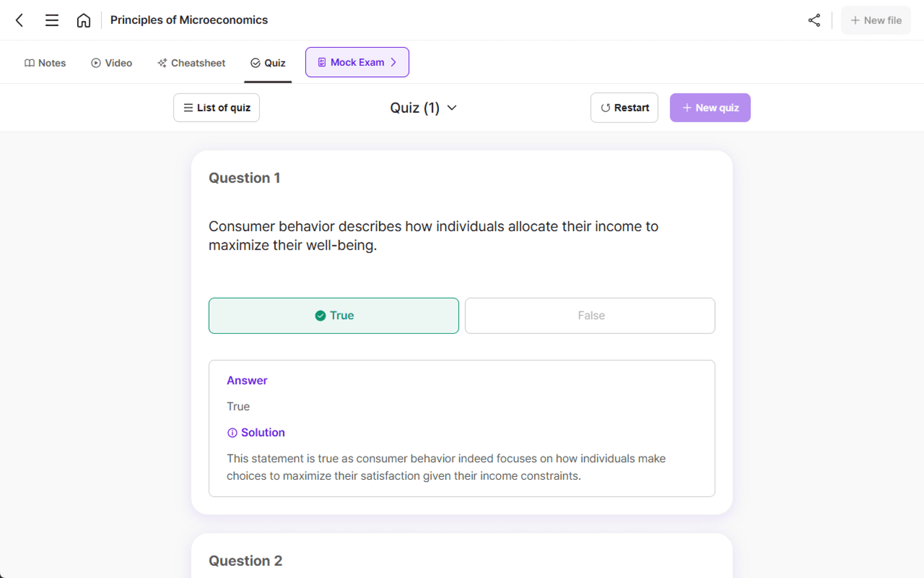Click the Video play icon
Screen dimensions: 924x578
point(96,63)
